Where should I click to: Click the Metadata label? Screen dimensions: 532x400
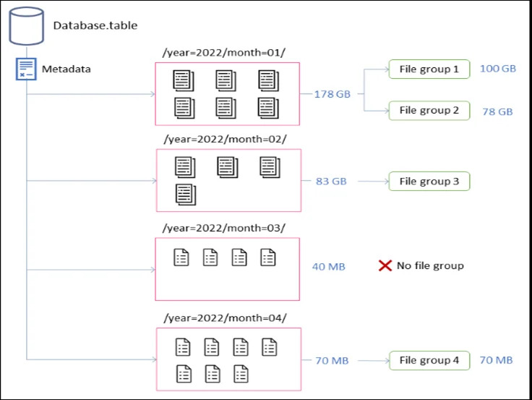[66, 69]
